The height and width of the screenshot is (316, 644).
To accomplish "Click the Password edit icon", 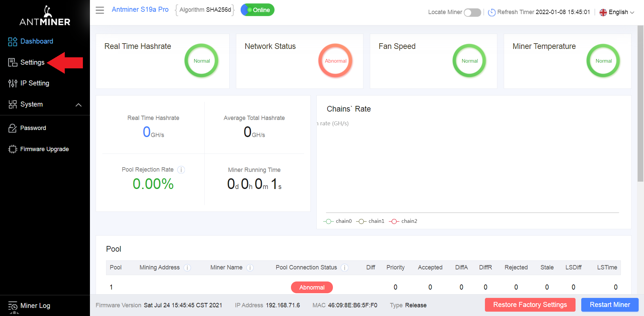I will [12, 128].
